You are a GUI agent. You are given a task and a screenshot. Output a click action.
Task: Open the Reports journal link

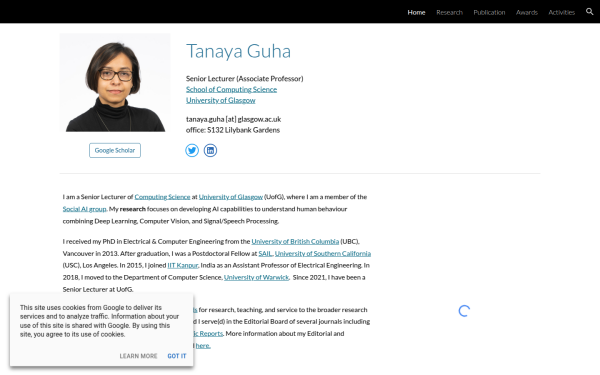208,334
